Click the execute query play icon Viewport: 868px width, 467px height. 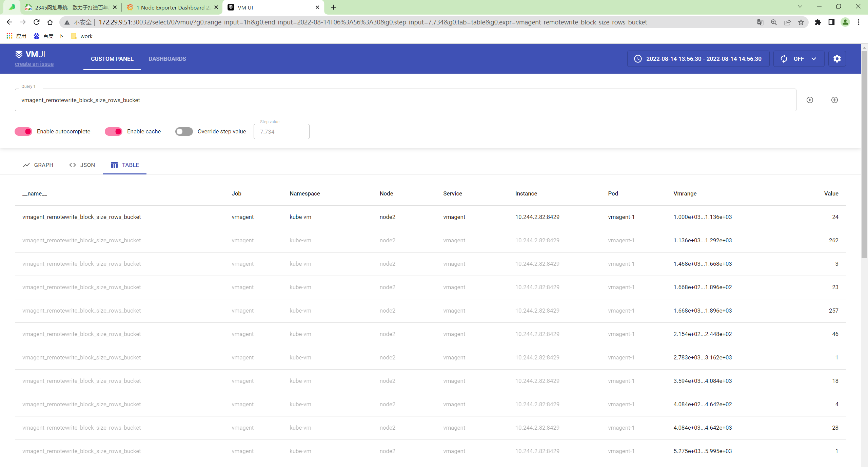810,100
